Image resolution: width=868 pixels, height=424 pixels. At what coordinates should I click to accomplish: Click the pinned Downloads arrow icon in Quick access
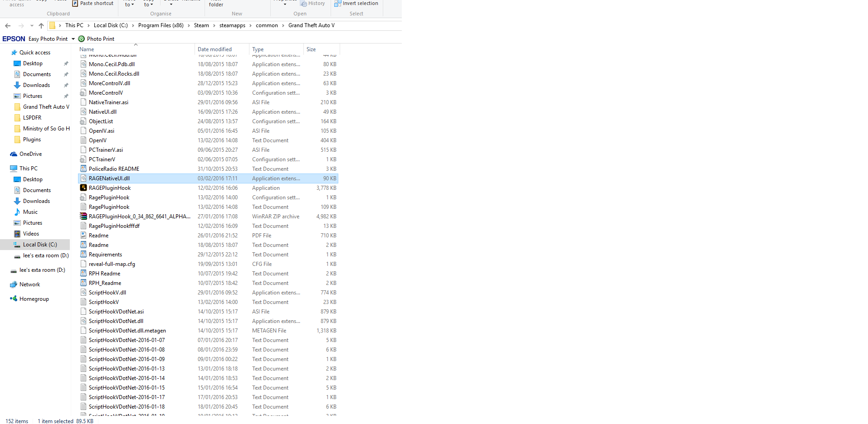(17, 85)
